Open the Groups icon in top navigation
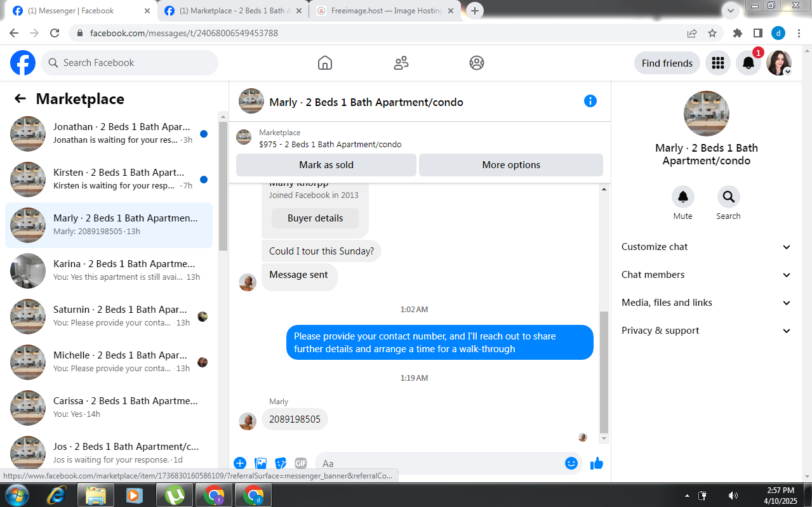 [477, 63]
